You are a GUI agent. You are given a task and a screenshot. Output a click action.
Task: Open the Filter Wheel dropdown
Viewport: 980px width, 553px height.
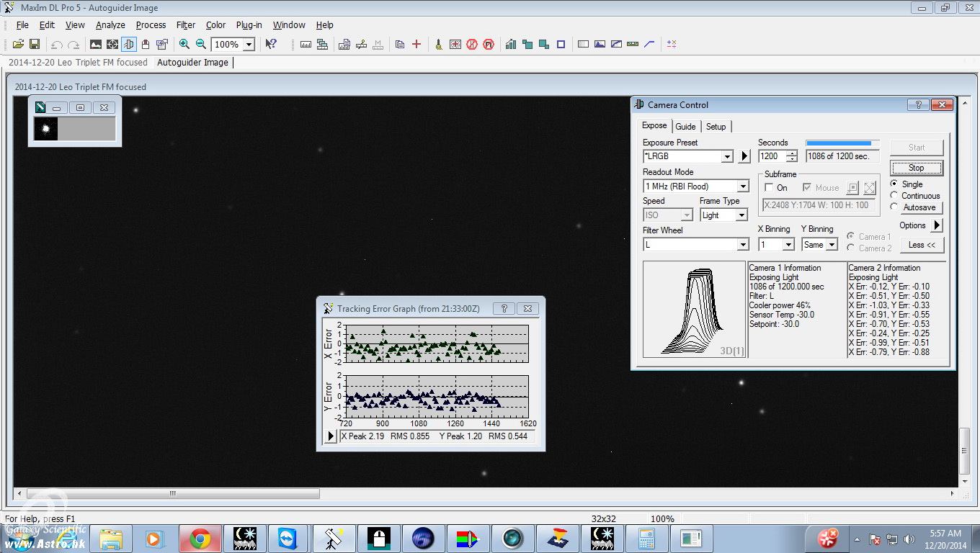click(x=743, y=245)
